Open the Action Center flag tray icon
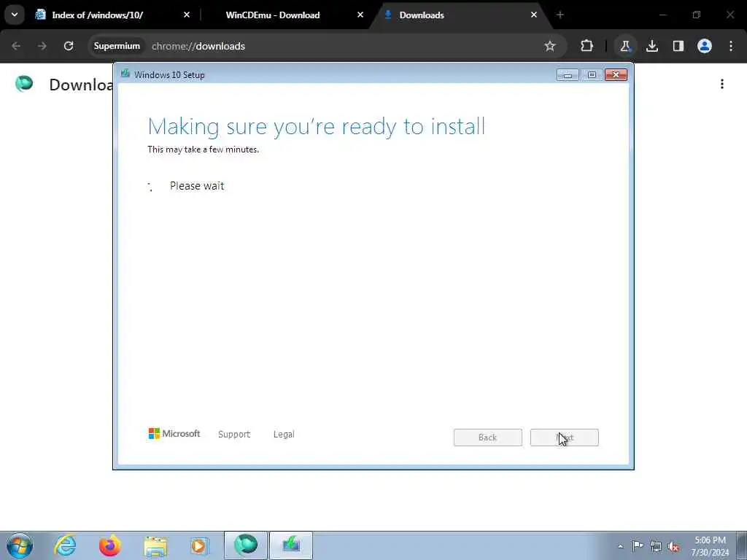 pyautogui.click(x=638, y=545)
